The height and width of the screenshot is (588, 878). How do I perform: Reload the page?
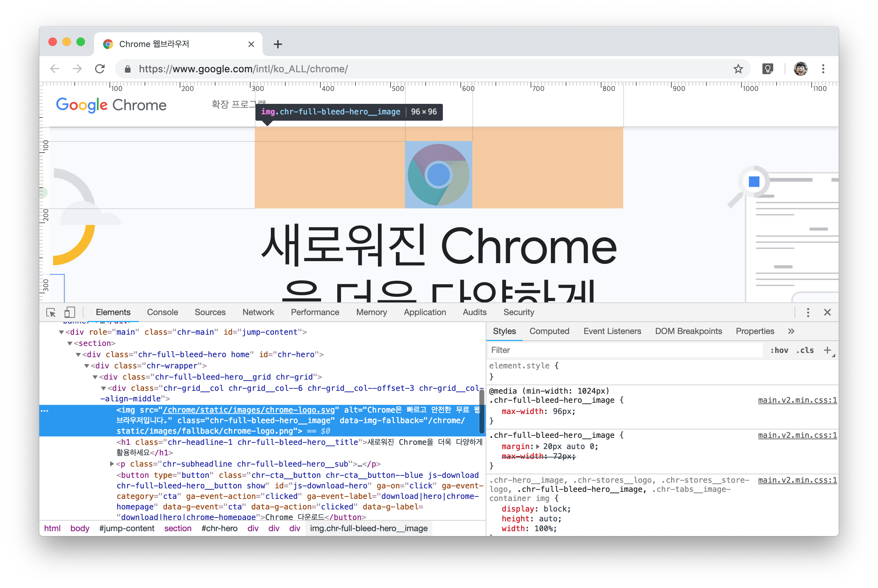coord(100,69)
